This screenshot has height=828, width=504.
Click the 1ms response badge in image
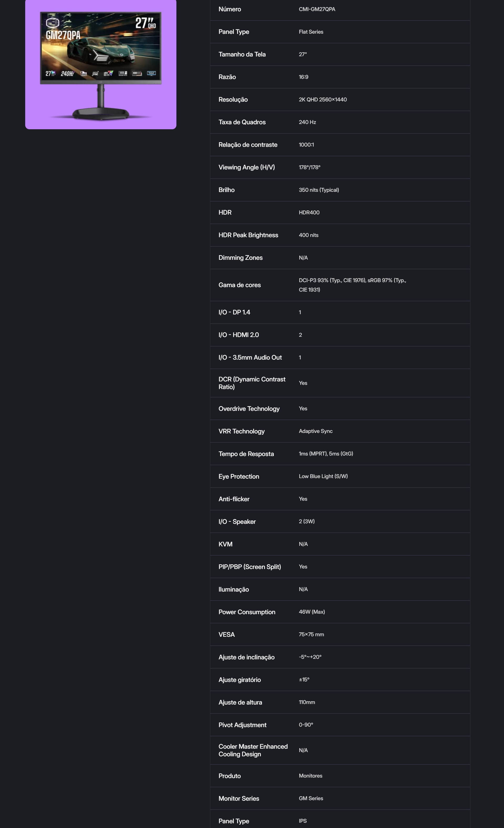tap(84, 74)
